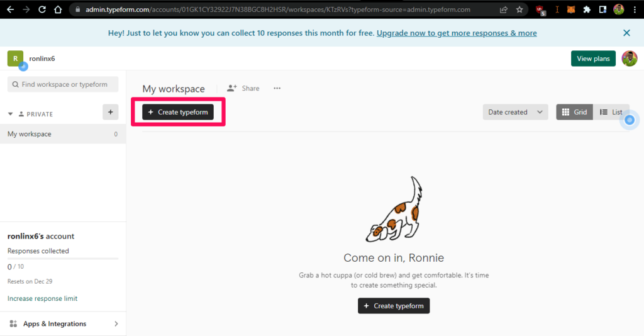
Task: Open the Date created sort dropdown
Action: pyautogui.click(x=515, y=112)
